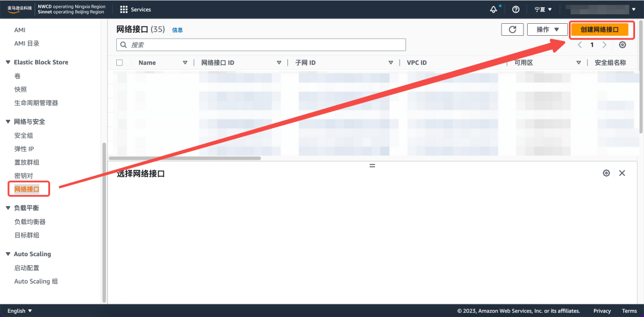Open 生命周期管理器 in sidebar

(x=36, y=103)
